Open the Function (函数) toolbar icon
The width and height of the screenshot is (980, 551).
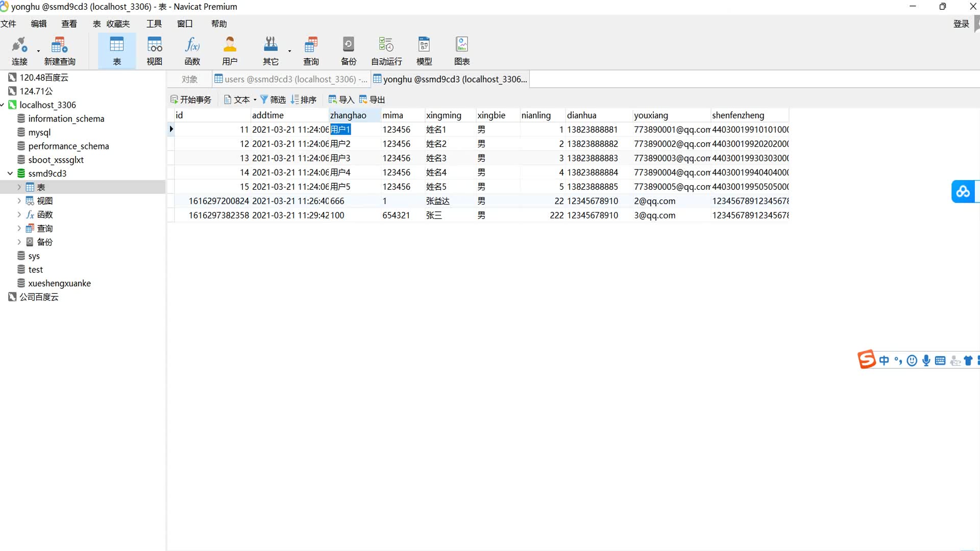pos(192,51)
